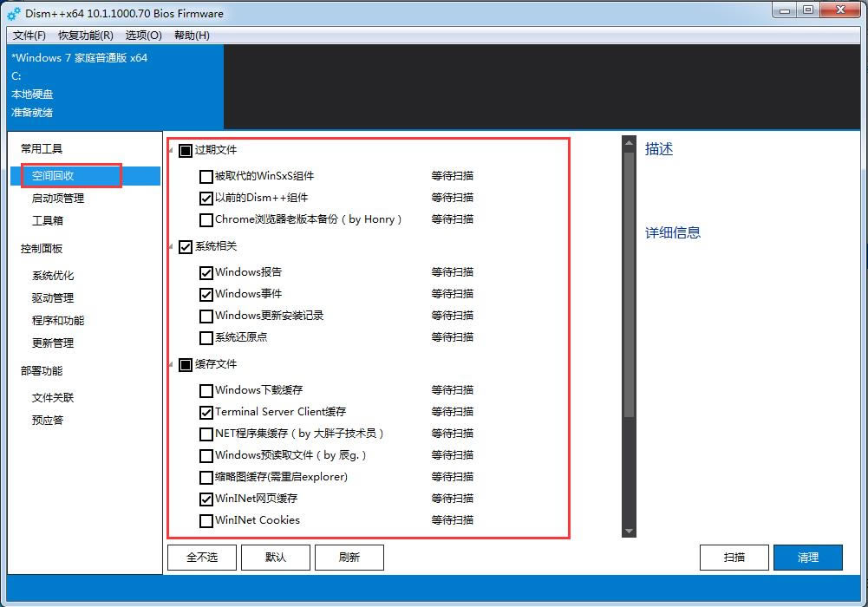The image size is (868, 607).
Task: Check 缩略图缓存 checkbox
Action: click(x=206, y=477)
